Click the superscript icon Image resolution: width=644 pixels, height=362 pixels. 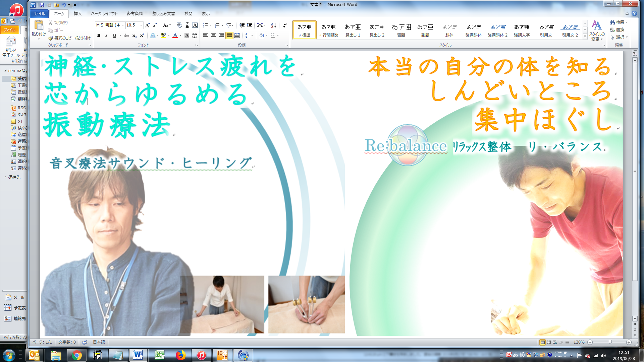(x=142, y=36)
